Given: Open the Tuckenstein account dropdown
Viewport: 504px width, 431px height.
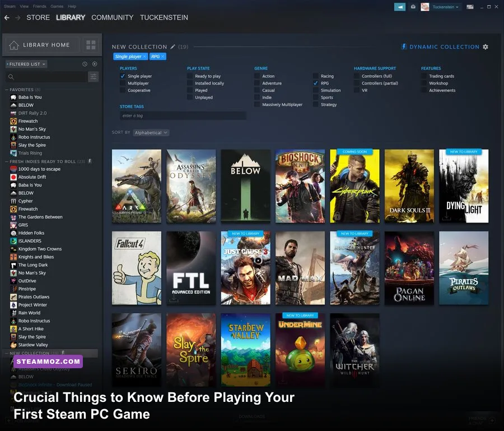Looking at the screenshot, I should pos(445,7).
